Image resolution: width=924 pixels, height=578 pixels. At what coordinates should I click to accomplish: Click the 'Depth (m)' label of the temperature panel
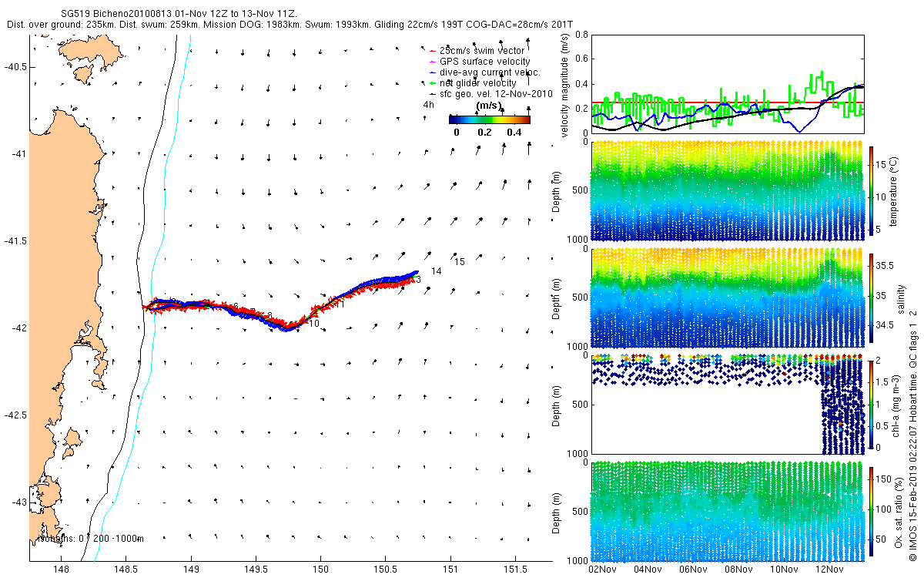coord(555,190)
